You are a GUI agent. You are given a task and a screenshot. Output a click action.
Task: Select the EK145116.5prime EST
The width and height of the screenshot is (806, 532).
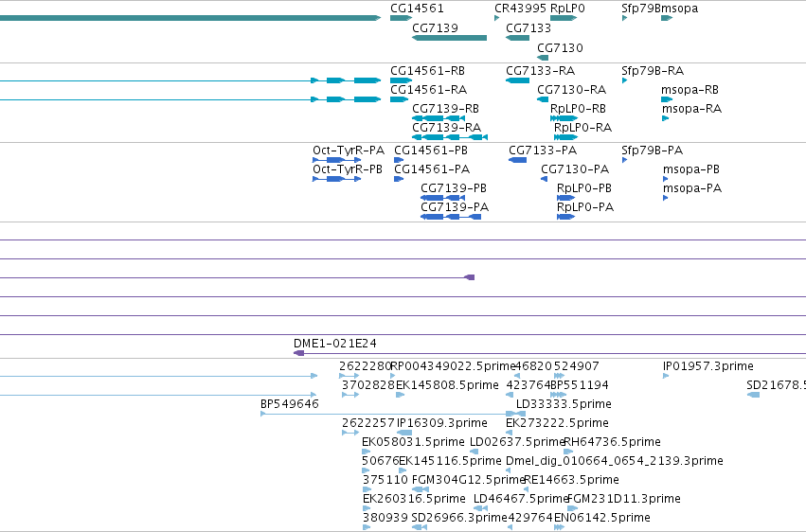[403, 470]
